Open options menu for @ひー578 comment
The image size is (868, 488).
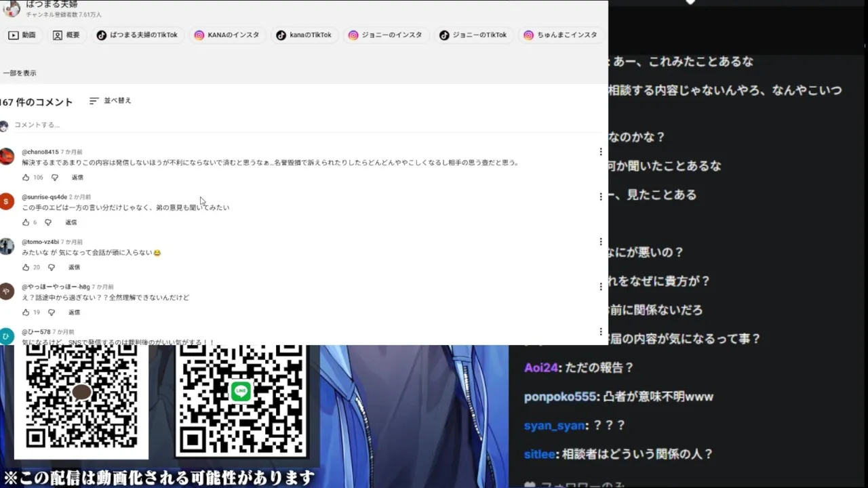point(600,331)
